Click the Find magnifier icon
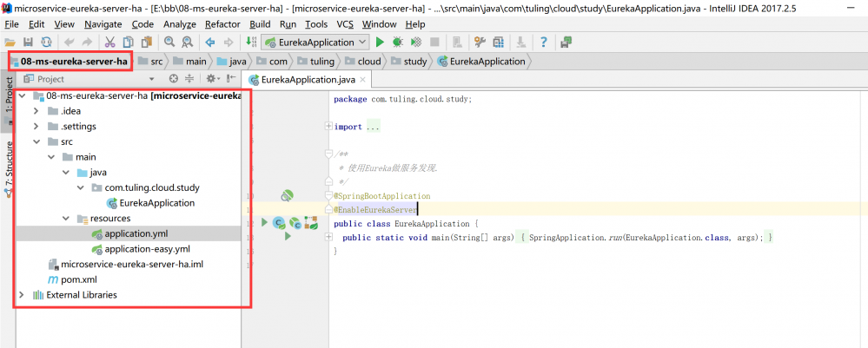This screenshot has width=868, height=348. click(x=169, y=42)
